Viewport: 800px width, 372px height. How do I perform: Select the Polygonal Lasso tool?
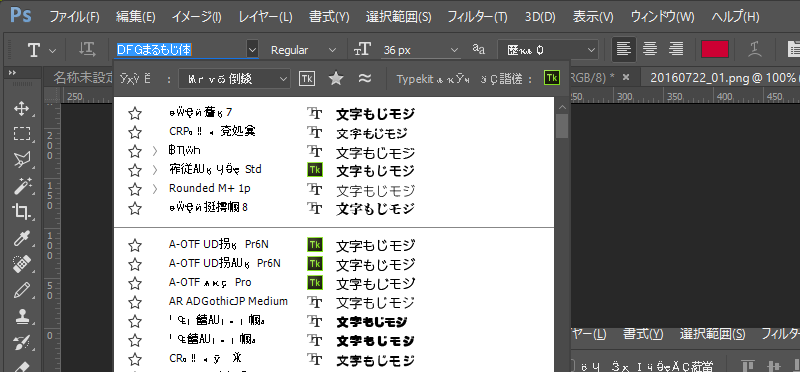pos(21,160)
